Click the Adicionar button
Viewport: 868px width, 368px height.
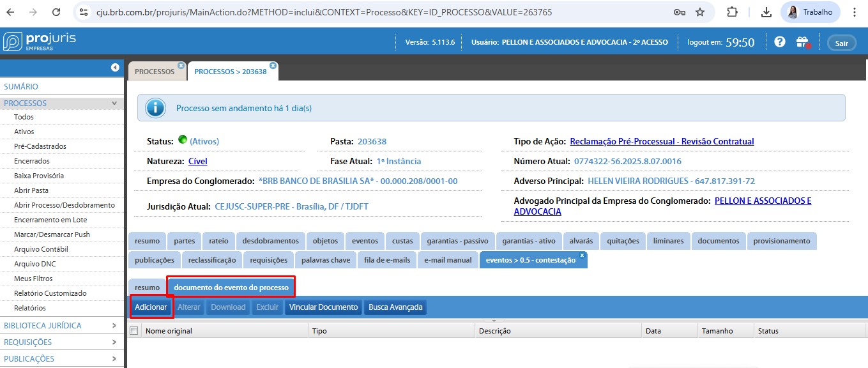151,307
